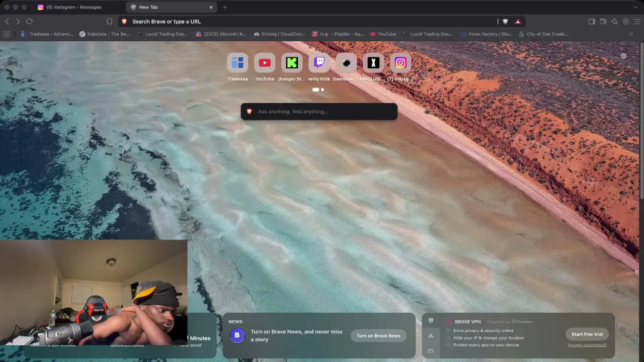Customize the new tab page settings gear

point(623,56)
